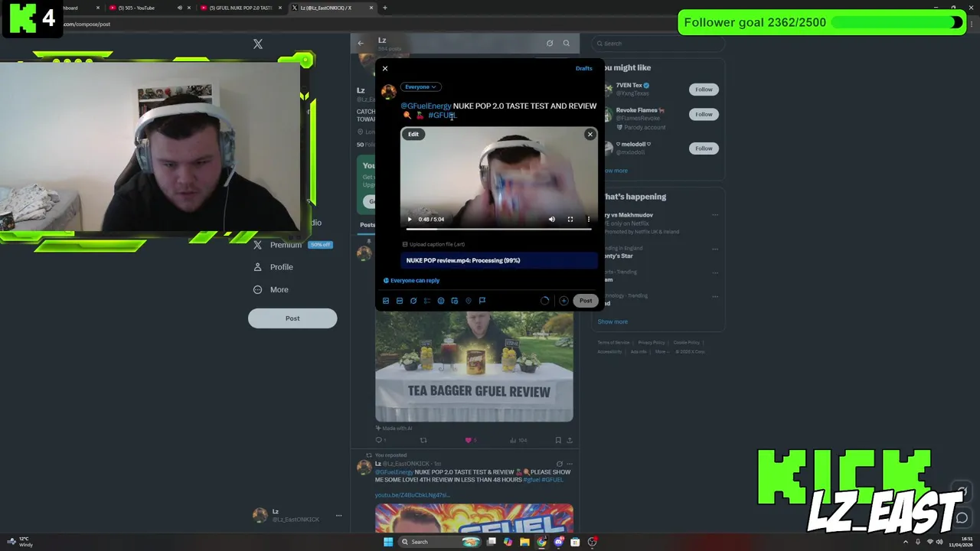This screenshot has width=980, height=551.
Task: Open the More sidebar menu
Action: [271, 289]
